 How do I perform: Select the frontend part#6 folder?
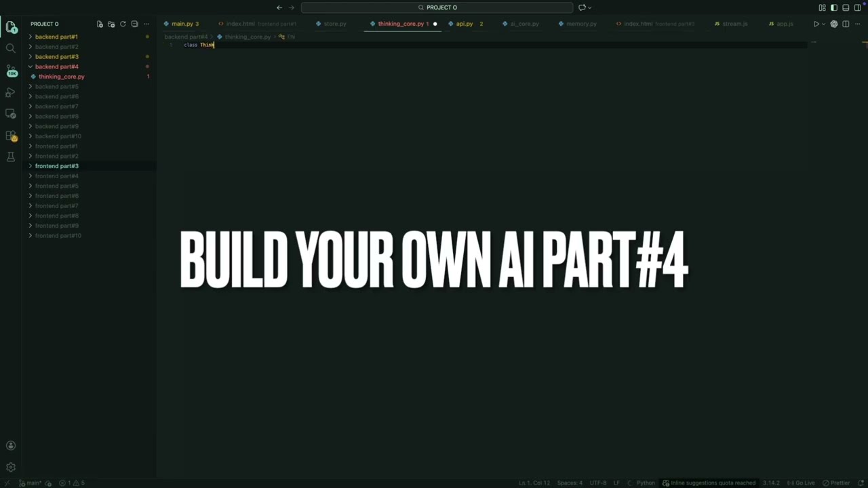(56, 196)
